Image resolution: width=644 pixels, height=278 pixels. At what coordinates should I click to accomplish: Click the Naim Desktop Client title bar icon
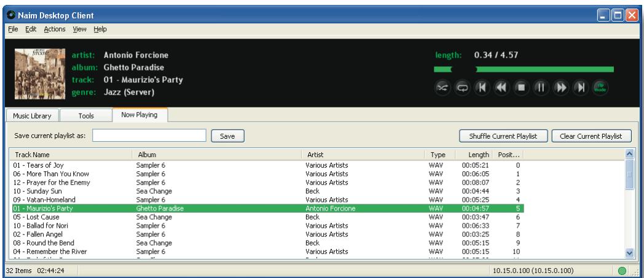[x=11, y=15]
